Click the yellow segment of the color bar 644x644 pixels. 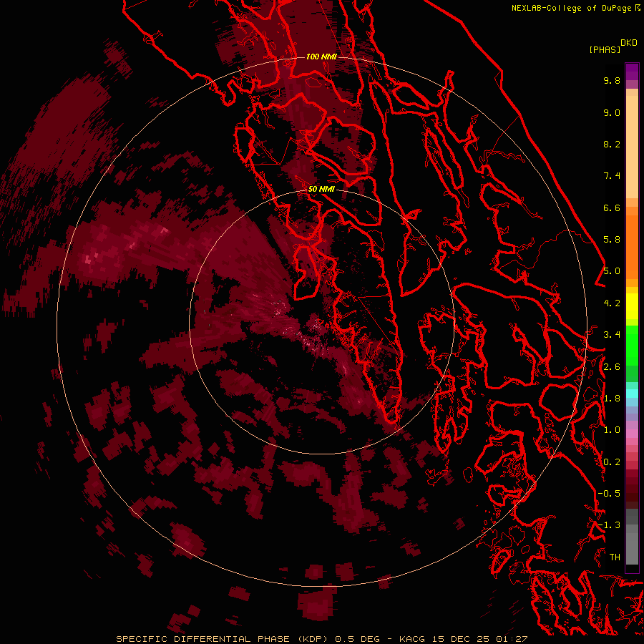tap(632, 306)
